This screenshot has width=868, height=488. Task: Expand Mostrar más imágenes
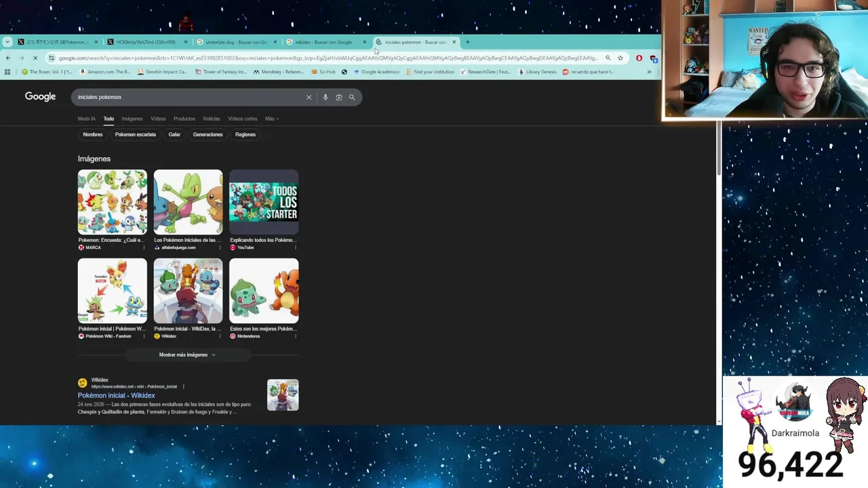[187, 354]
